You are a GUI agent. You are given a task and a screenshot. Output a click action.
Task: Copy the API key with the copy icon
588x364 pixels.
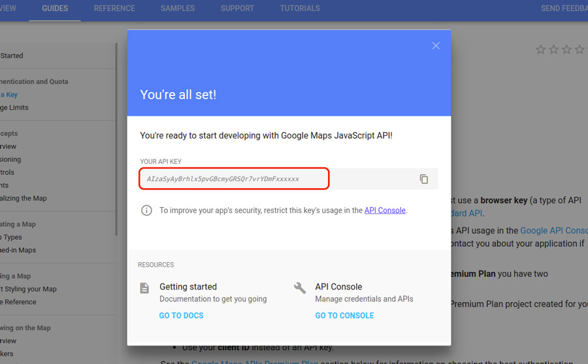pos(424,179)
